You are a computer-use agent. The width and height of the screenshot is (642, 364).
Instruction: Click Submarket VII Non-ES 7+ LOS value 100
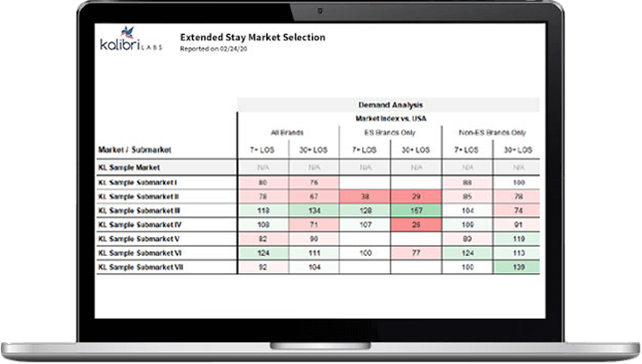tap(467, 267)
